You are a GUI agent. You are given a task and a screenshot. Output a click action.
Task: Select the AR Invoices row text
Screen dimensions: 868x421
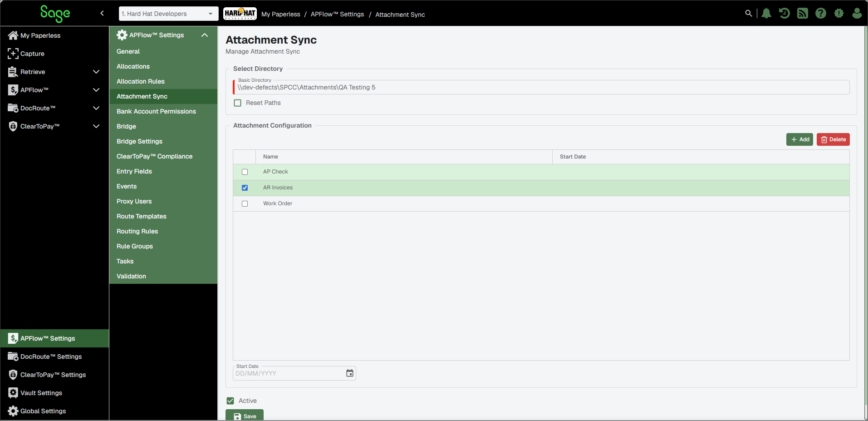pos(278,188)
